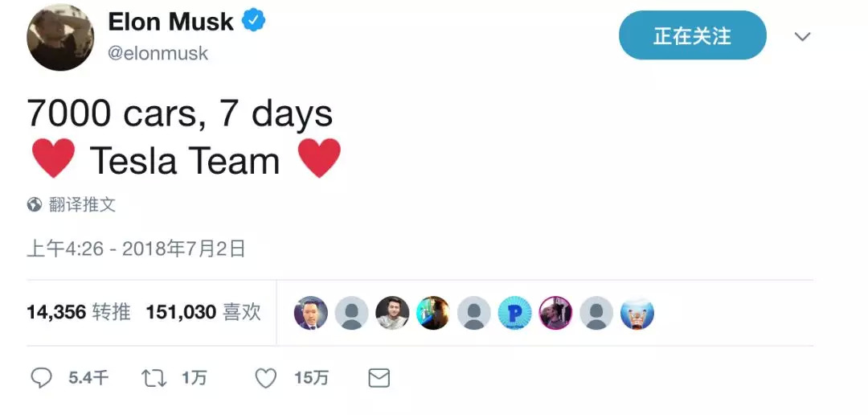Click the blue verified badge

254,22
